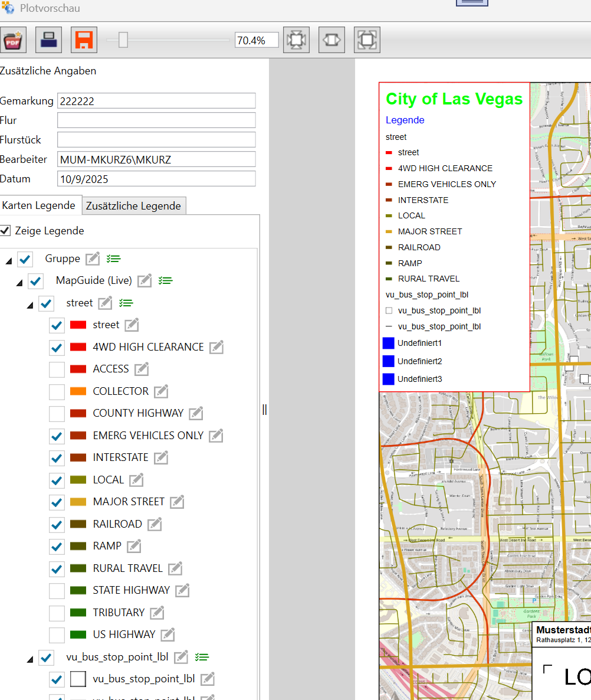Viewport: 591px width, 700px height.
Task: Export the plot as PDF
Action: (13, 40)
